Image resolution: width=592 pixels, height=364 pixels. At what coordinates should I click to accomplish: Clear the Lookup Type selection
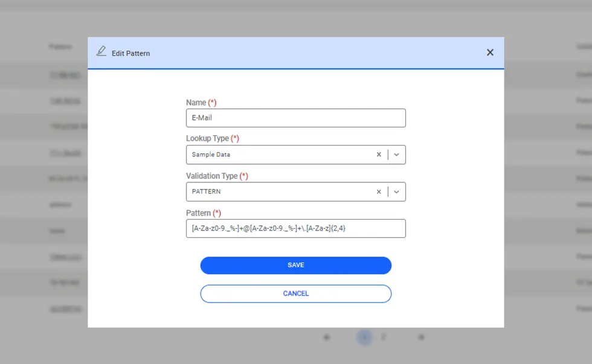point(379,155)
